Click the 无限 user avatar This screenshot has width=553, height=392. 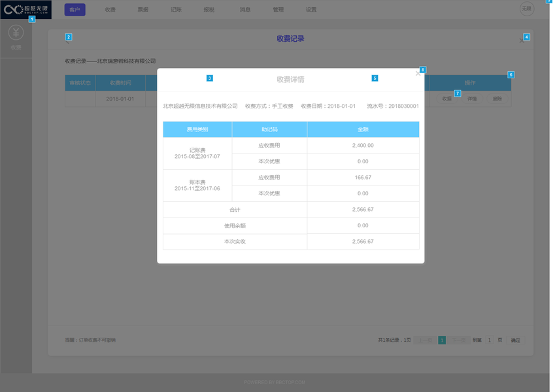click(x=527, y=8)
